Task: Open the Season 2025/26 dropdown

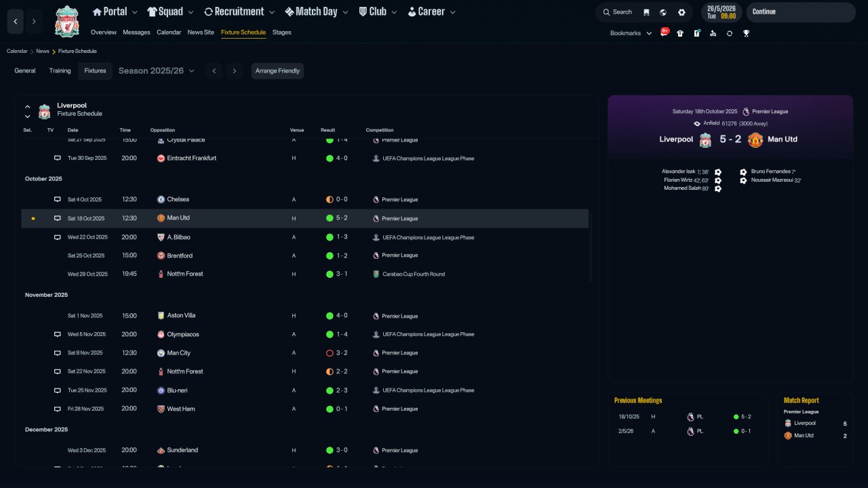Action: coord(157,70)
